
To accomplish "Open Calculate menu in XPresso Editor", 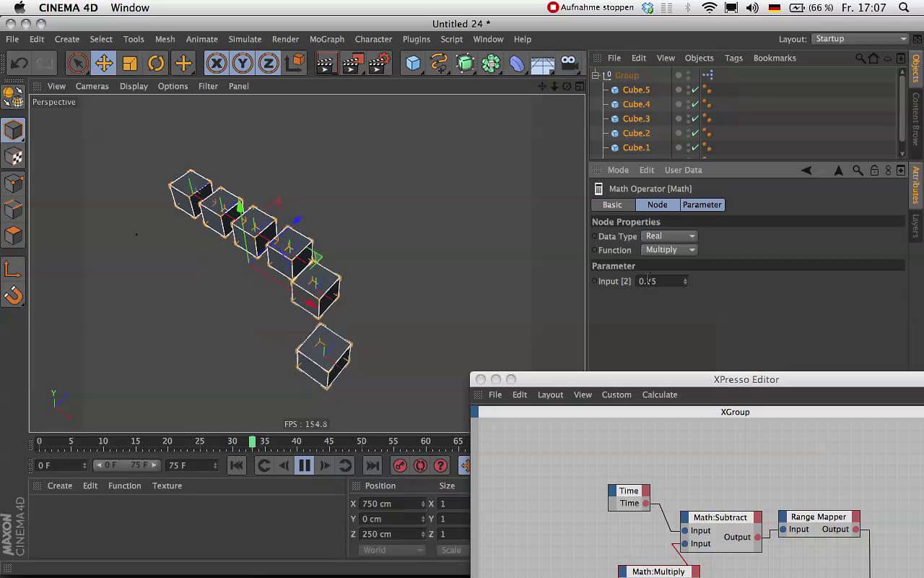I will (x=659, y=394).
